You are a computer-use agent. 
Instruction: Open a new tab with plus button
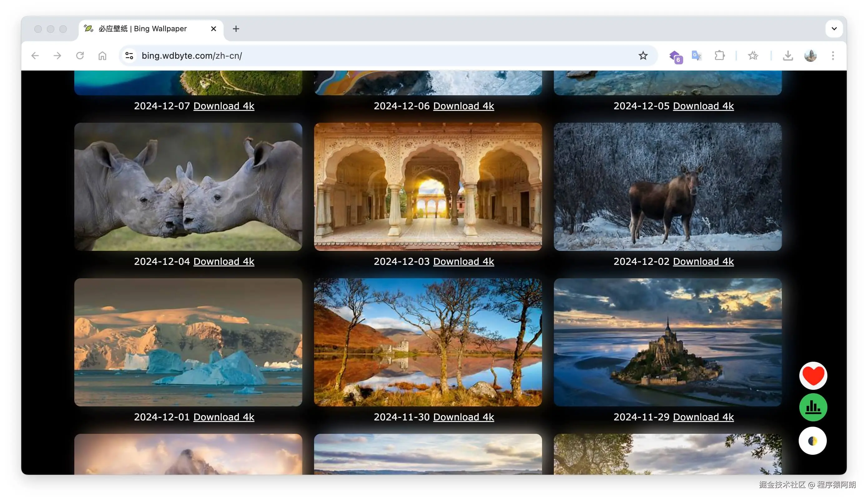click(x=236, y=29)
